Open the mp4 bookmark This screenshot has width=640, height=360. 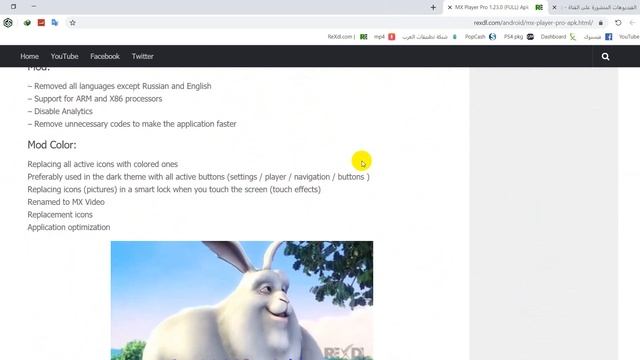point(384,37)
